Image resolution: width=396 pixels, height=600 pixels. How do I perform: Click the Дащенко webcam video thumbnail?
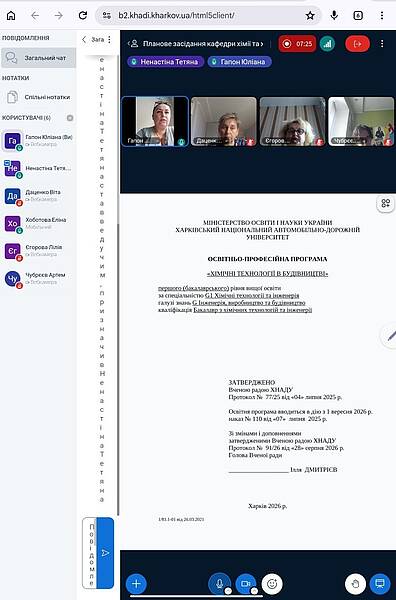click(x=223, y=121)
